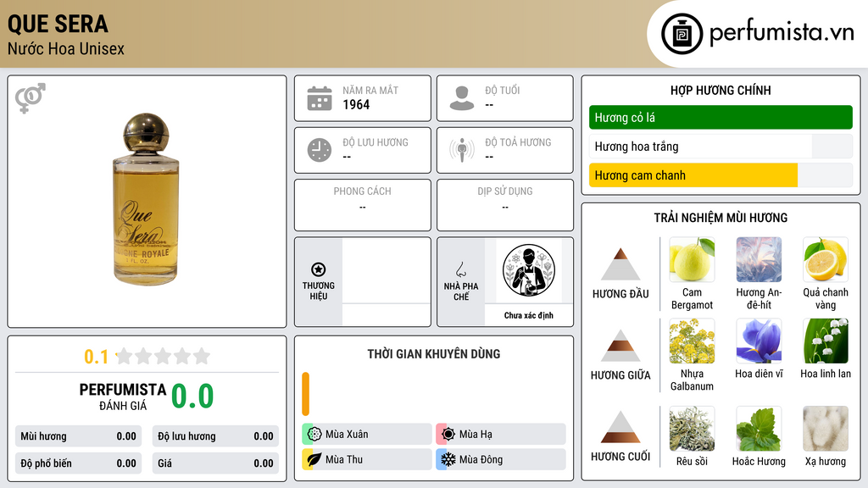Click the Dịp sử dụng box
868x488 pixels.
(x=505, y=205)
